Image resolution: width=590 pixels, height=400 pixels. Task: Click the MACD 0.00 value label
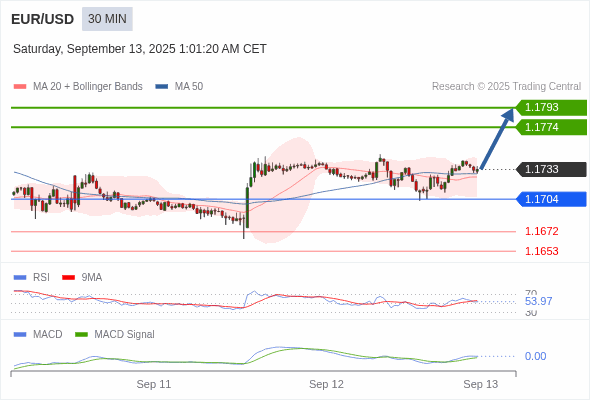(x=535, y=356)
